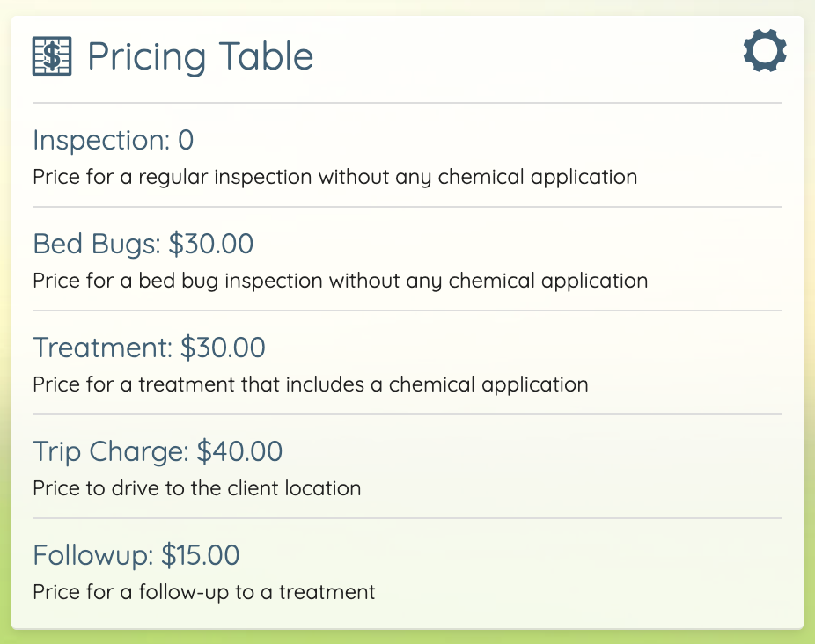Image resolution: width=815 pixels, height=644 pixels.
Task: Open the Bed Bugs: $30.00 entry
Action: coord(143,245)
